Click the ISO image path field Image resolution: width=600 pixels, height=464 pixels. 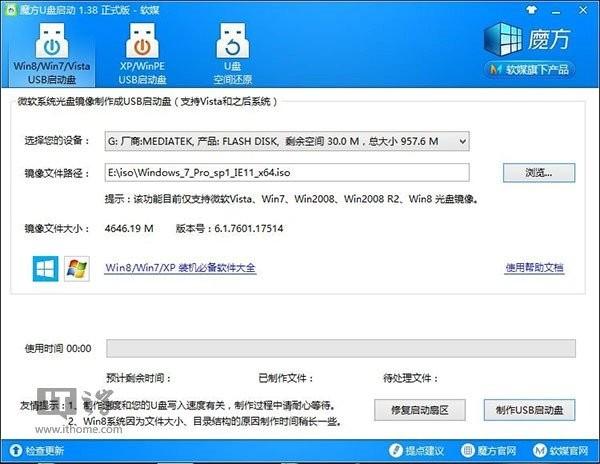[x=287, y=173]
